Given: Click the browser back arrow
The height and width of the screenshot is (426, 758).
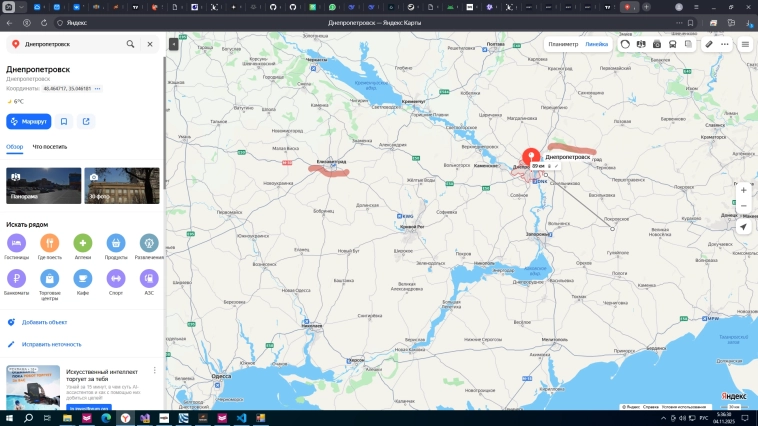Looking at the screenshot, I should (10, 23).
